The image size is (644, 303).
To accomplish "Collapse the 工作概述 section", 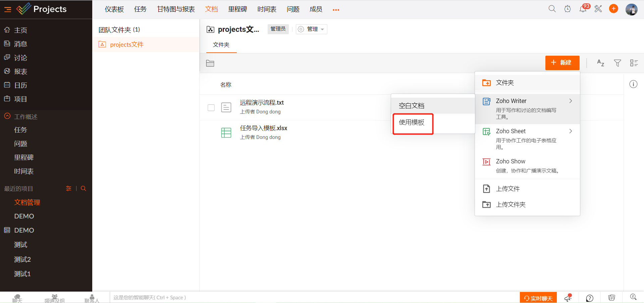I will 7,116.
